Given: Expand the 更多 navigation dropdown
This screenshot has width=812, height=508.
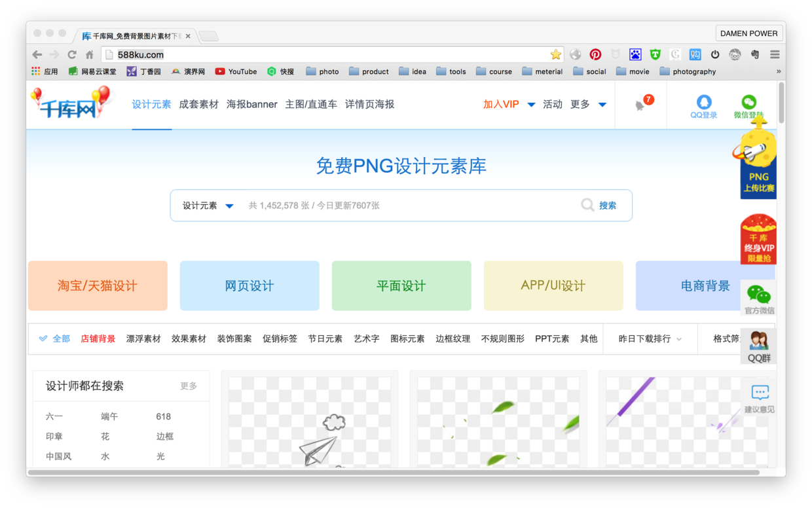Looking at the screenshot, I should [588, 104].
